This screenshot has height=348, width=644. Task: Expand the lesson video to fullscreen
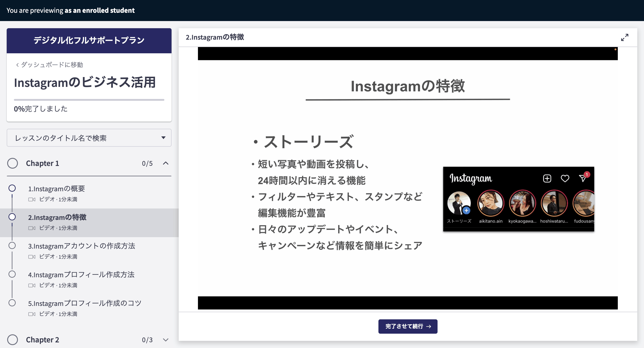(x=625, y=37)
